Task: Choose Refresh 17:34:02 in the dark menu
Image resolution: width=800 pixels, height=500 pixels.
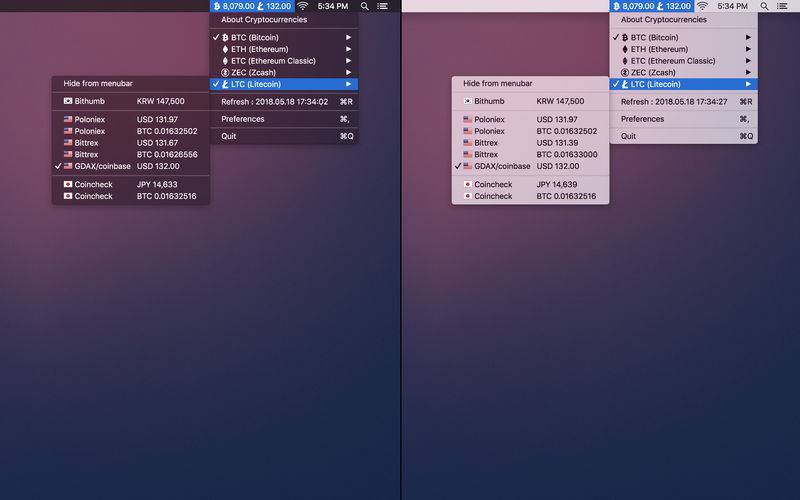Action: pos(284,102)
